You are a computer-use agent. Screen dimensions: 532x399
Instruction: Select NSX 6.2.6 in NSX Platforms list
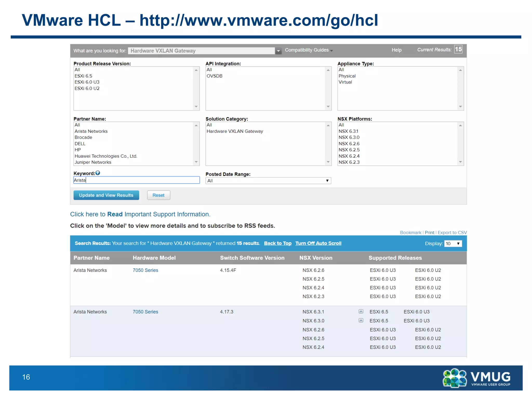pos(349,144)
